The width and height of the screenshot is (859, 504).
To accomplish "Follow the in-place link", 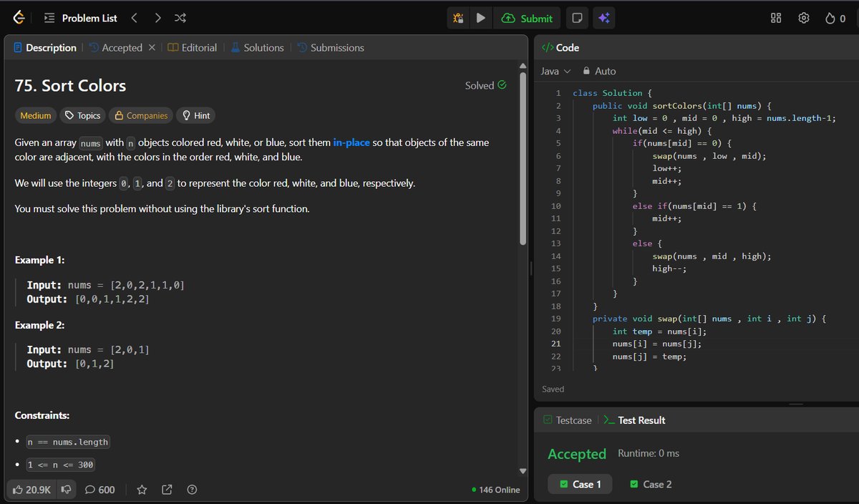I will coord(351,142).
